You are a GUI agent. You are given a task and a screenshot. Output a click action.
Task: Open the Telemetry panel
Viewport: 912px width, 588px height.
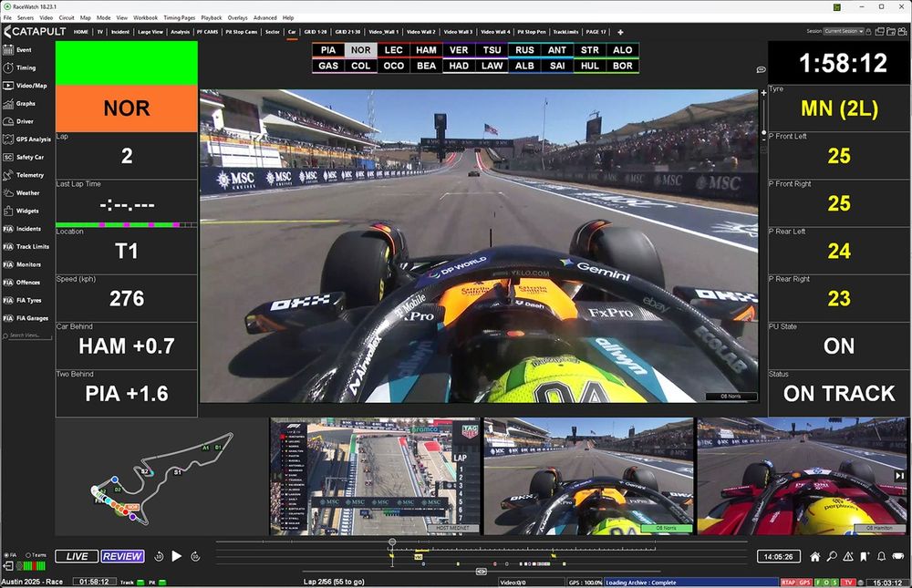pyautogui.click(x=27, y=174)
